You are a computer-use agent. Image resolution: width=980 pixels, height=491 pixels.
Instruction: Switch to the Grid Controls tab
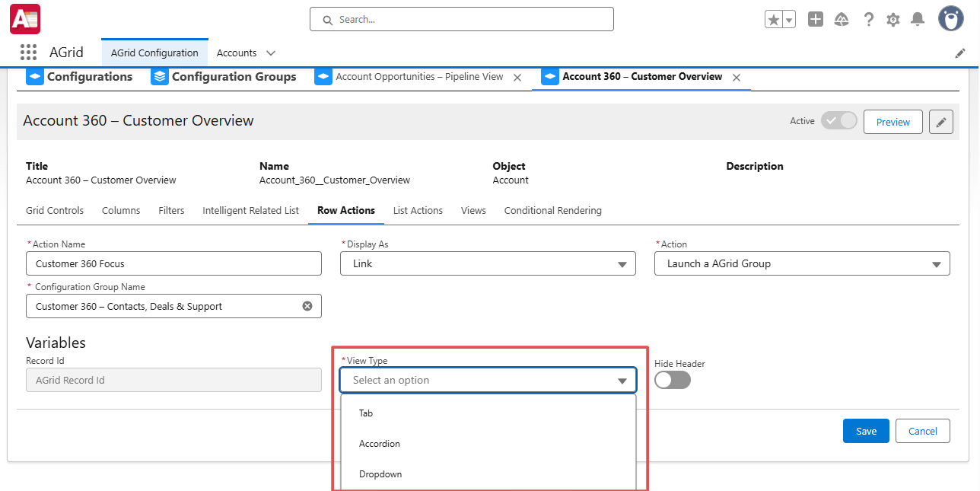click(x=55, y=210)
